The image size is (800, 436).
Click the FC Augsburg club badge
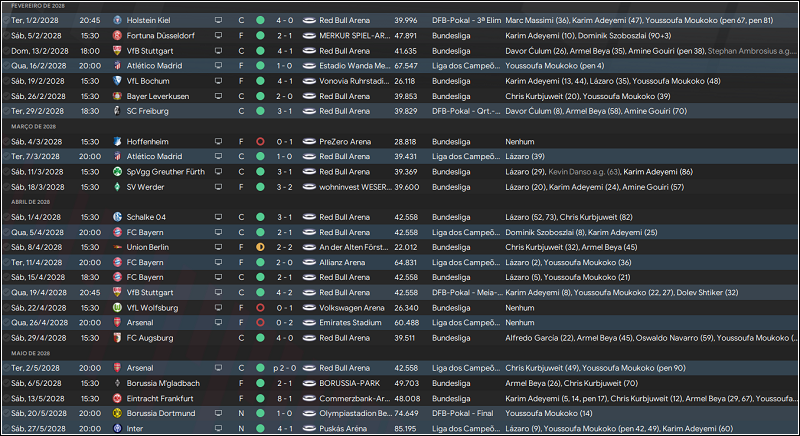point(117,338)
